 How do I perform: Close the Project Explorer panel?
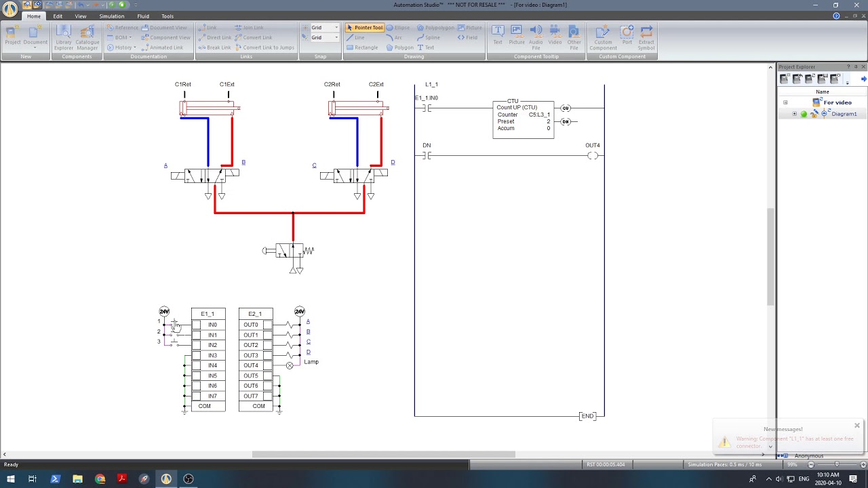863,66
